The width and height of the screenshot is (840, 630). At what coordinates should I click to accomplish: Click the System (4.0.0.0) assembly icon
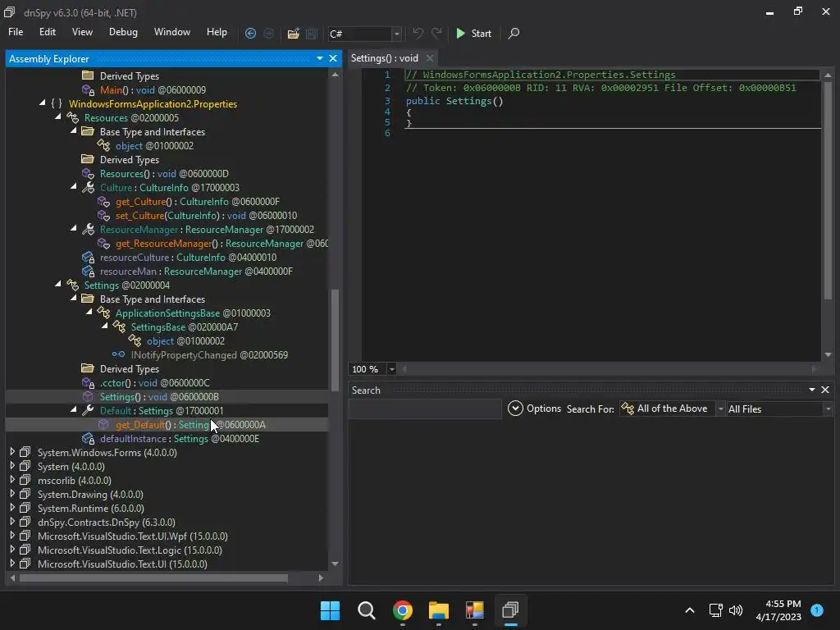[25, 466]
